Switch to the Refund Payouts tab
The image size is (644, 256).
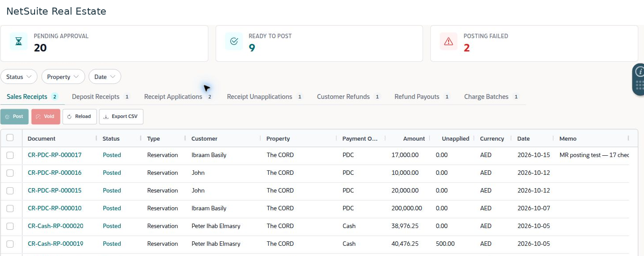click(x=422, y=97)
